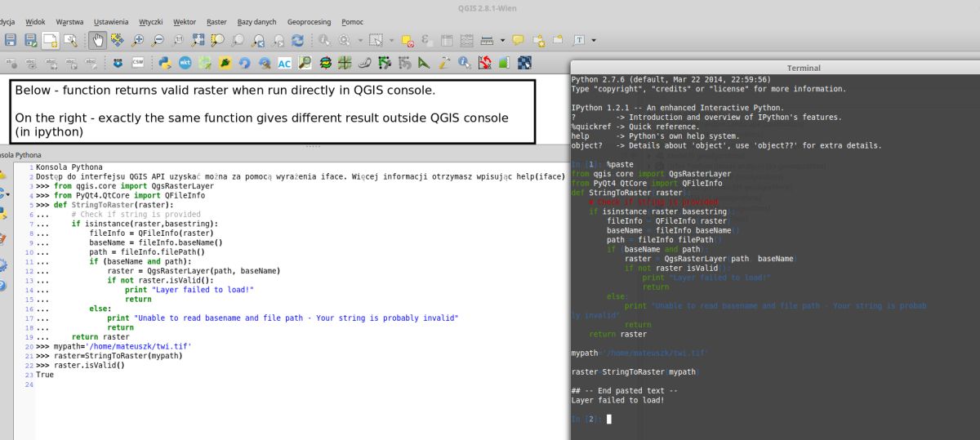Click the Zoom next icon
Viewport: 980px width, 440px height.
pyautogui.click(x=278, y=39)
